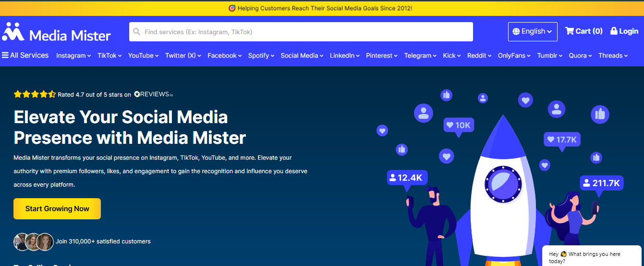Open the Telegram menu item

click(x=420, y=55)
